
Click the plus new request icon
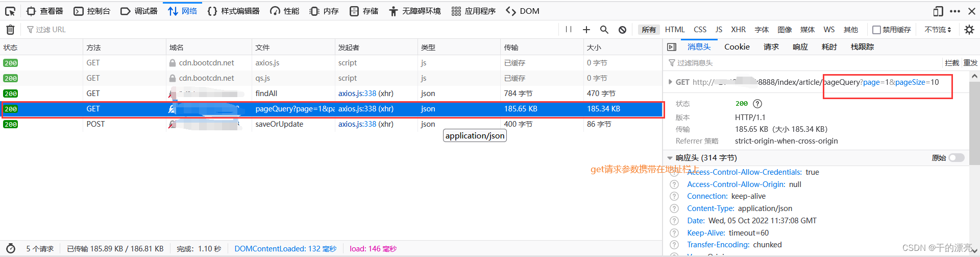tap(586, 30)
